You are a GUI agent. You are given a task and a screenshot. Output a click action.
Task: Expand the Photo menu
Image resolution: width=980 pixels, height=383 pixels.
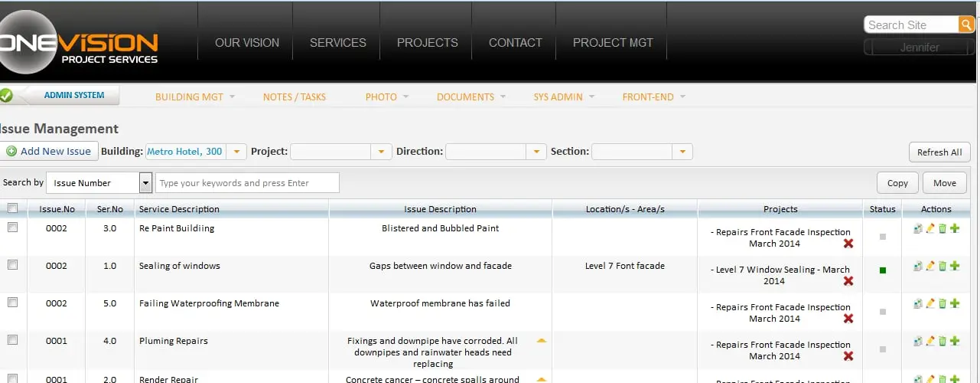[x=387, y=97]
